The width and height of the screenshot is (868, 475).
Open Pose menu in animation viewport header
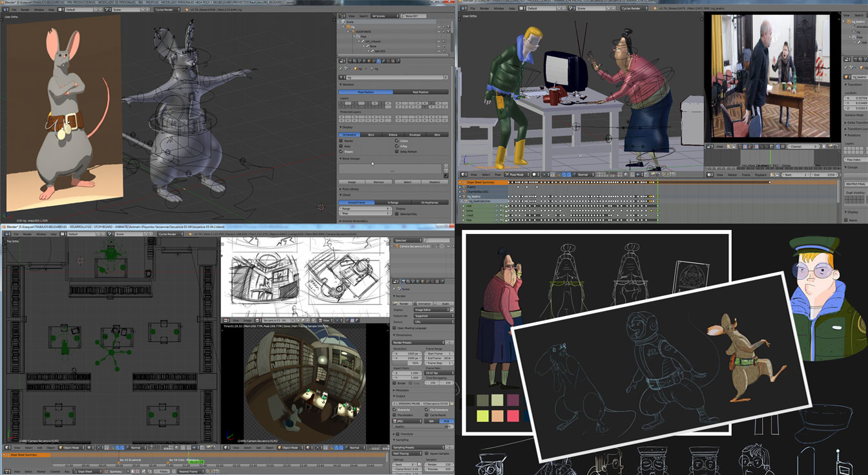pyautogui.click(x=497, y=174)
